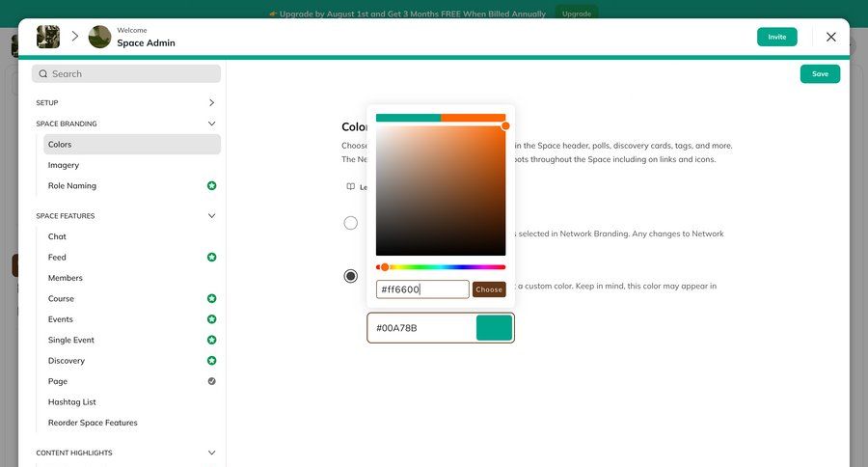
Task: Click the new orange color preview strip
Action: (x=474, y=118)
